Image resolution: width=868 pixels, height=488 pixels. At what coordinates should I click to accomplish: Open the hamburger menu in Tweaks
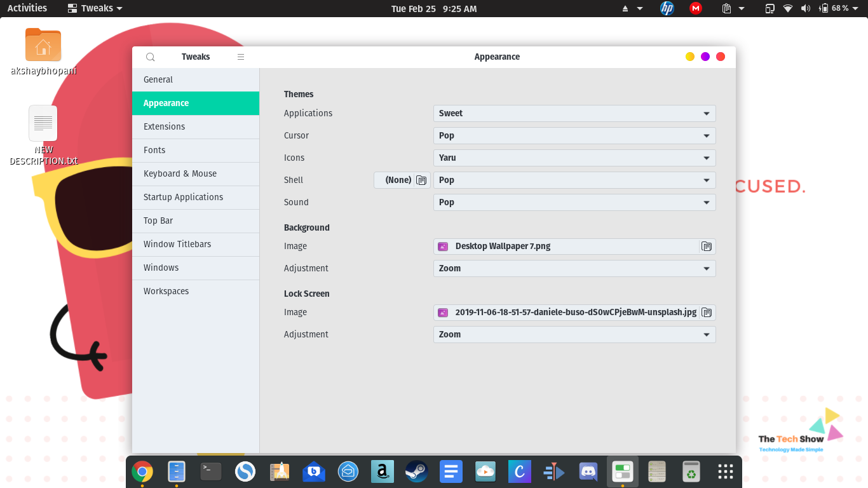(241, 57)
